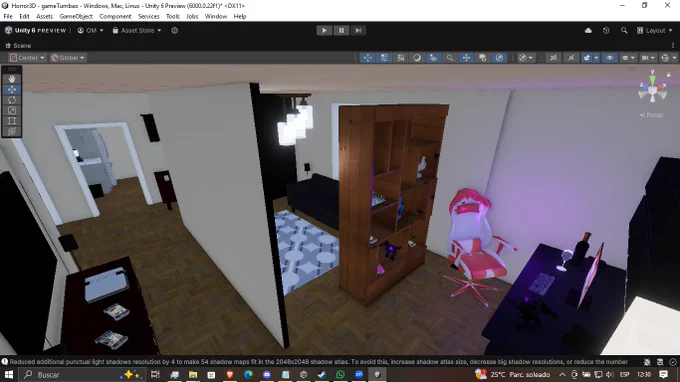
Task: Open the GameObject menu
Action: coord(76,16)
